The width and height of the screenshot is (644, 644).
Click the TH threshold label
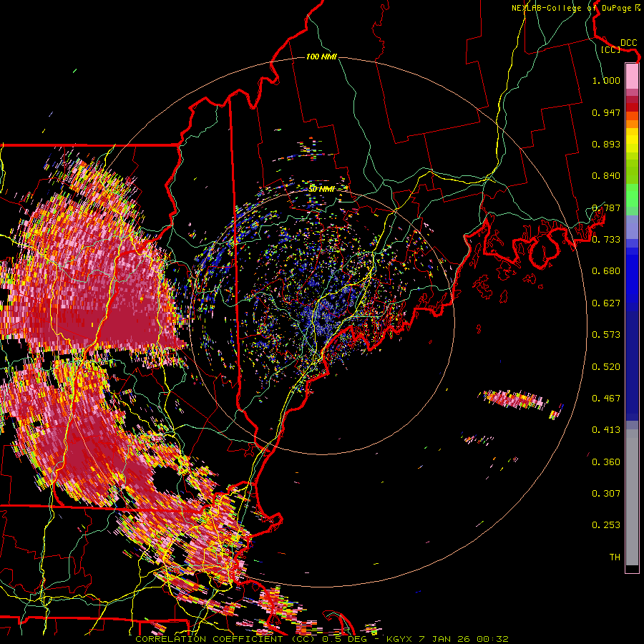(615, 557)
